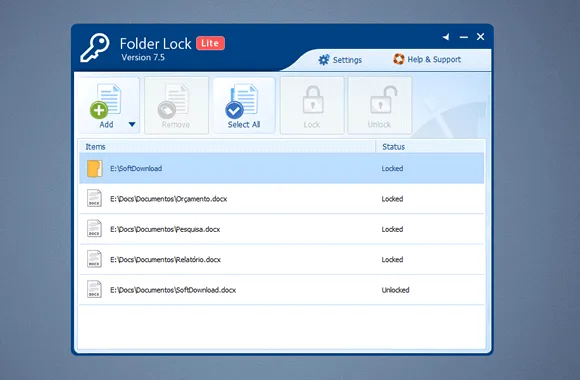The height and width of the screenshot is (380, 580).
Task: Click Locked status of Orçamento.docx
Action: tap(392, 199)
